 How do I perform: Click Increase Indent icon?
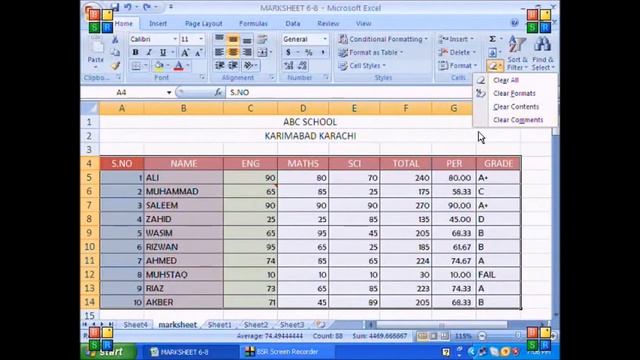tap(233, 65)
